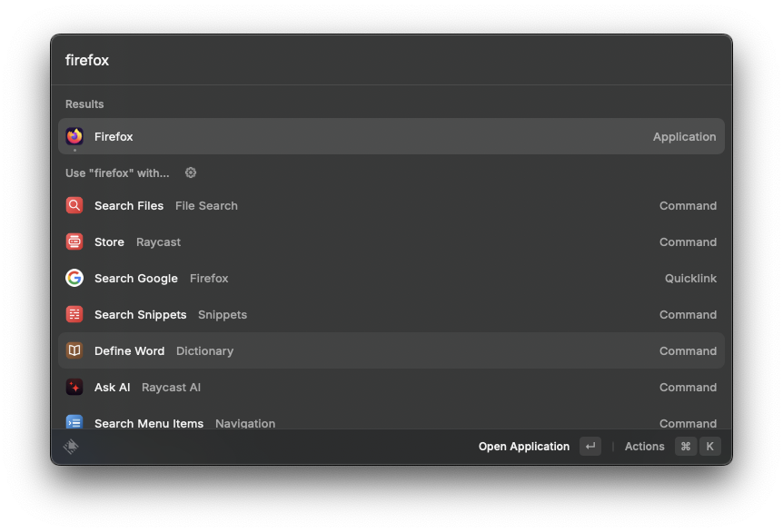Click the Dictionary subtitle text

[204, 350]
